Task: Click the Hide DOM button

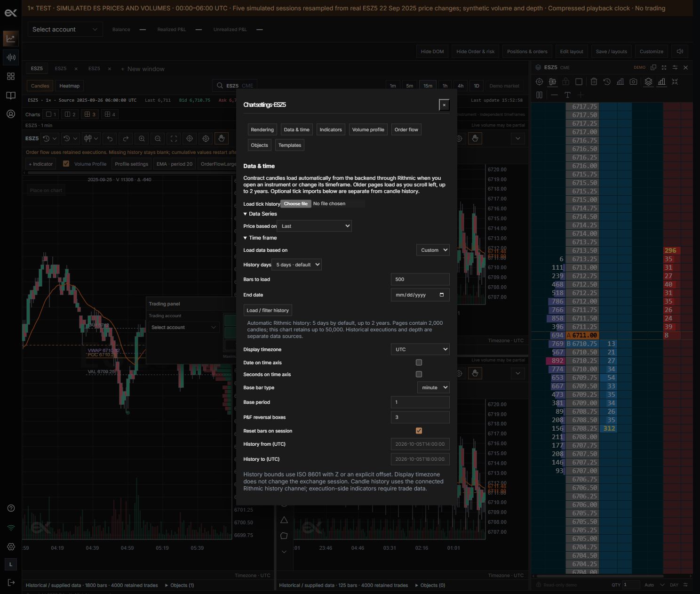Action: [432, 51]
